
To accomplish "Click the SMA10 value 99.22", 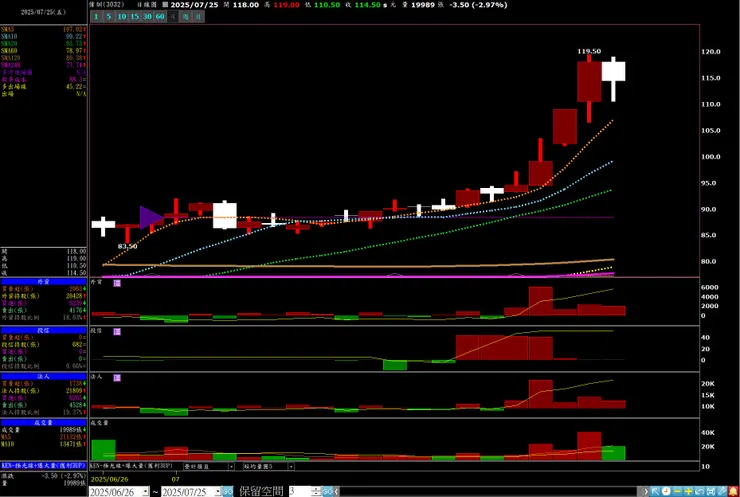I will coord(75,36).
